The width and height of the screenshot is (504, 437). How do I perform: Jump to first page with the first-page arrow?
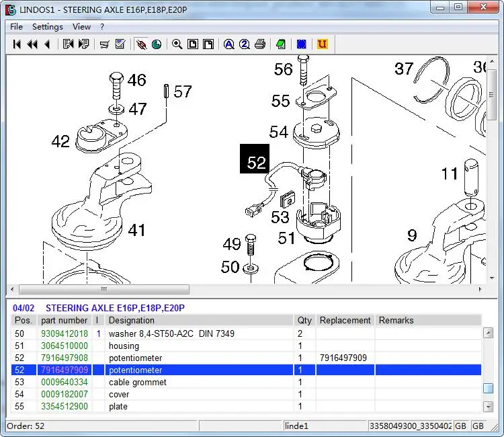[16, 44]
